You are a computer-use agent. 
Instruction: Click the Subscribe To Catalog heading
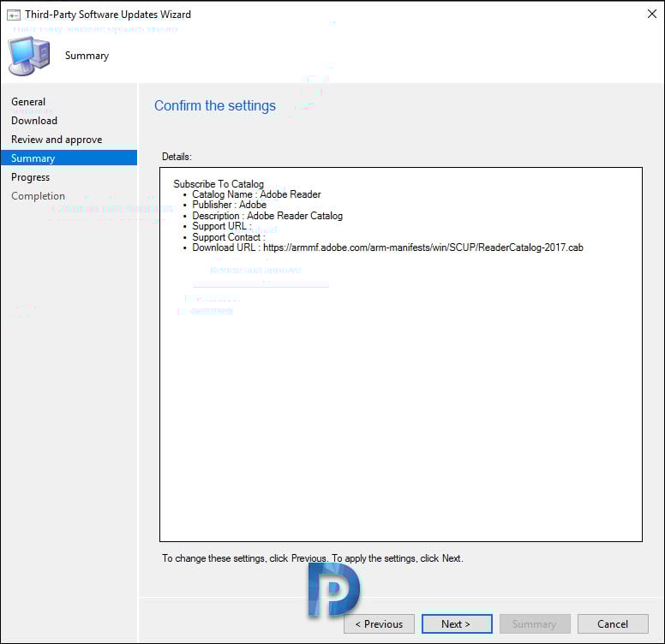tap(219, 184)
